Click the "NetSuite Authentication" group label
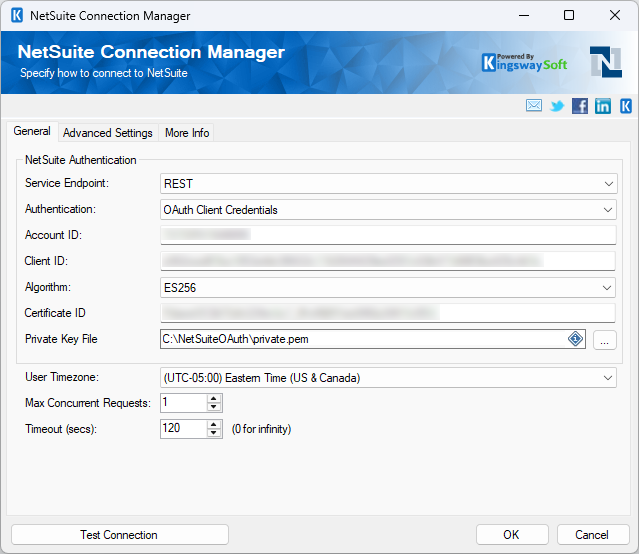The image size is (639, 554). (x=81, y=160)
